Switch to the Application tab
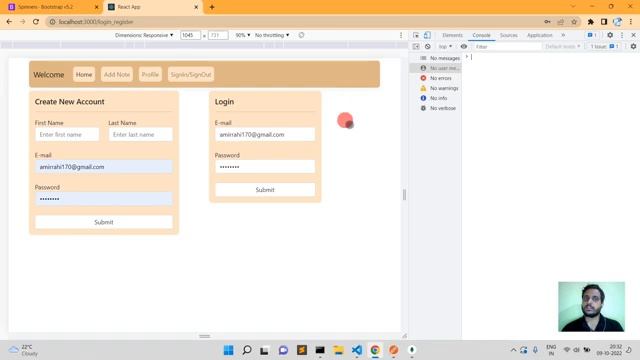 point(540,35)
